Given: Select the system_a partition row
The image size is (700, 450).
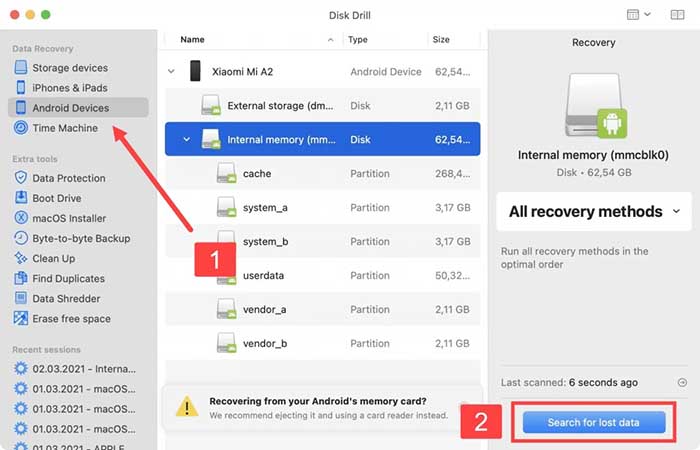Looking at the screenshot, I should pos(322,208).
